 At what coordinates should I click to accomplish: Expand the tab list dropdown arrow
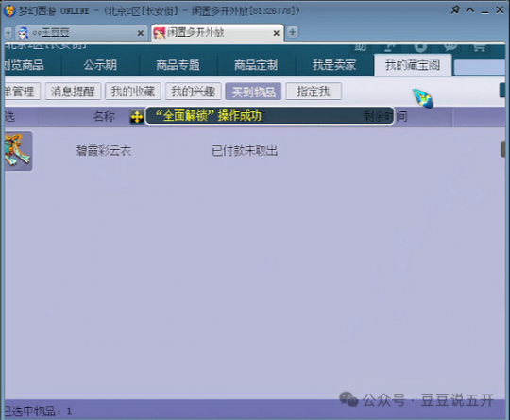[8, 33]
